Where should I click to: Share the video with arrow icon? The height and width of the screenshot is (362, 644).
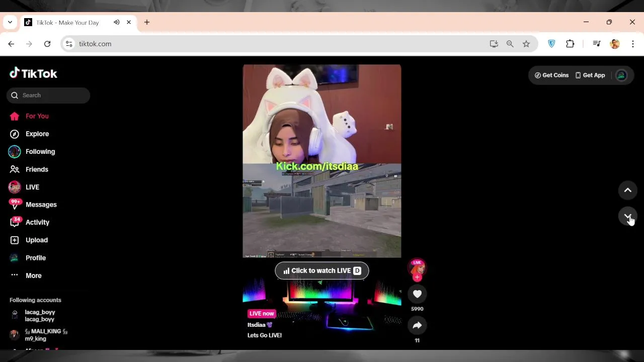click(417, 326)
